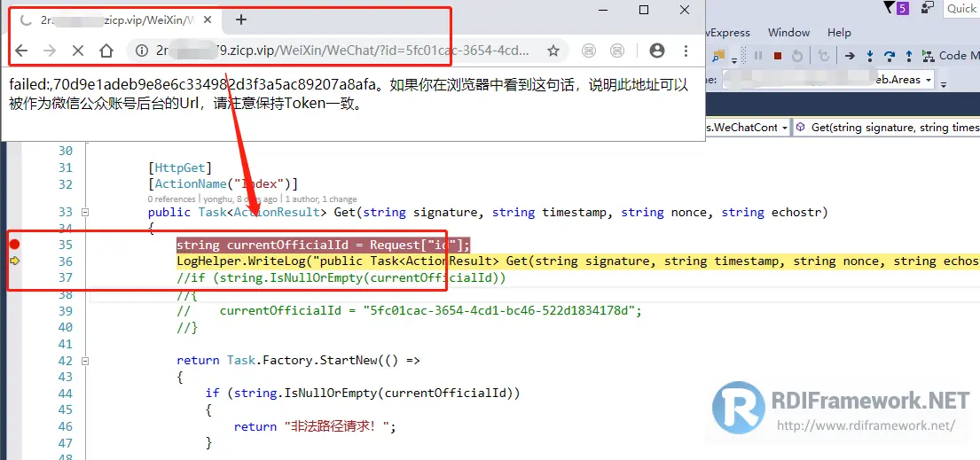Click the 'echostr)' parameter on line 33

(x=798, y=212)
